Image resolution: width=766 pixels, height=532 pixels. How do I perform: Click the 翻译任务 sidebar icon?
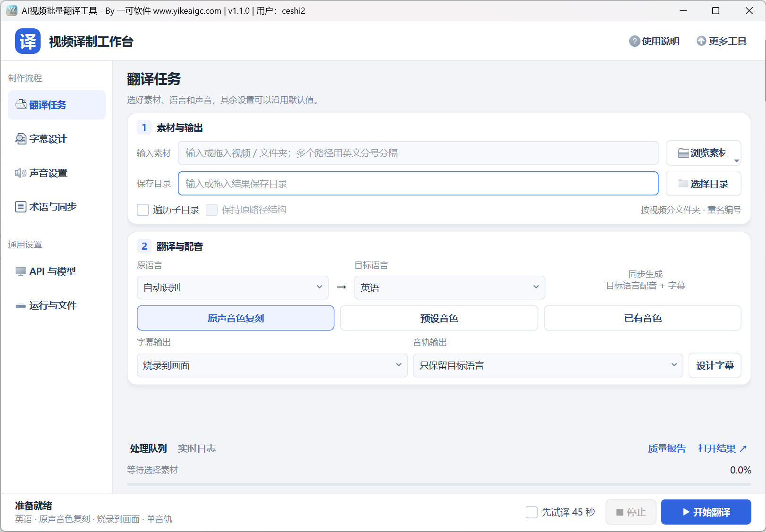tap(21, 104)
